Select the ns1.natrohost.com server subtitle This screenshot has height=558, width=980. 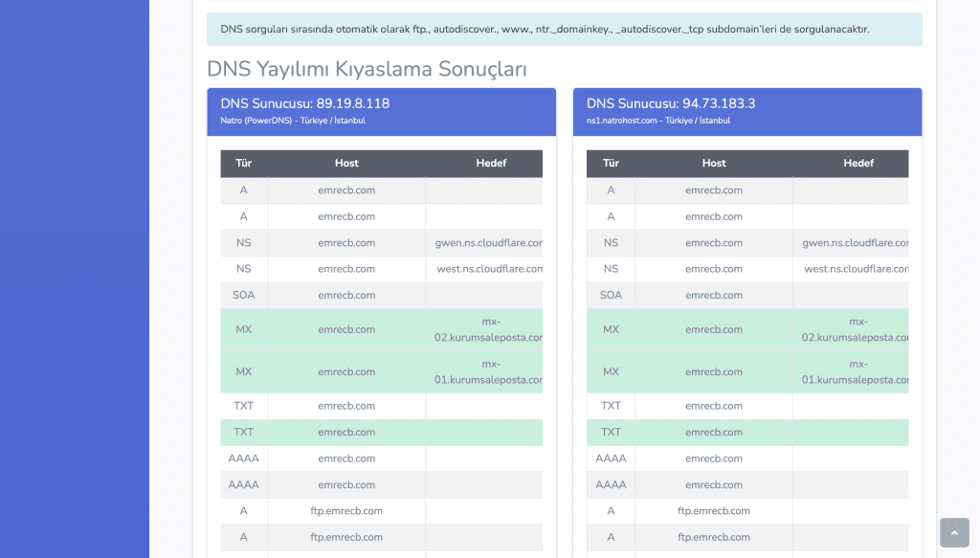pyautogui.click(x=657, y=121)
